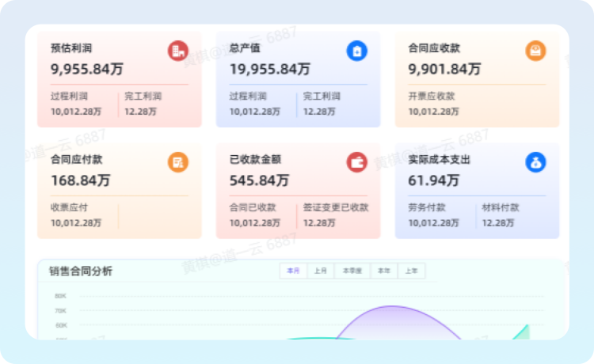Click the orange envelope icon on 合同应收款 card
This screenshot has width=594, height=364.
click(x=535, y=51)
